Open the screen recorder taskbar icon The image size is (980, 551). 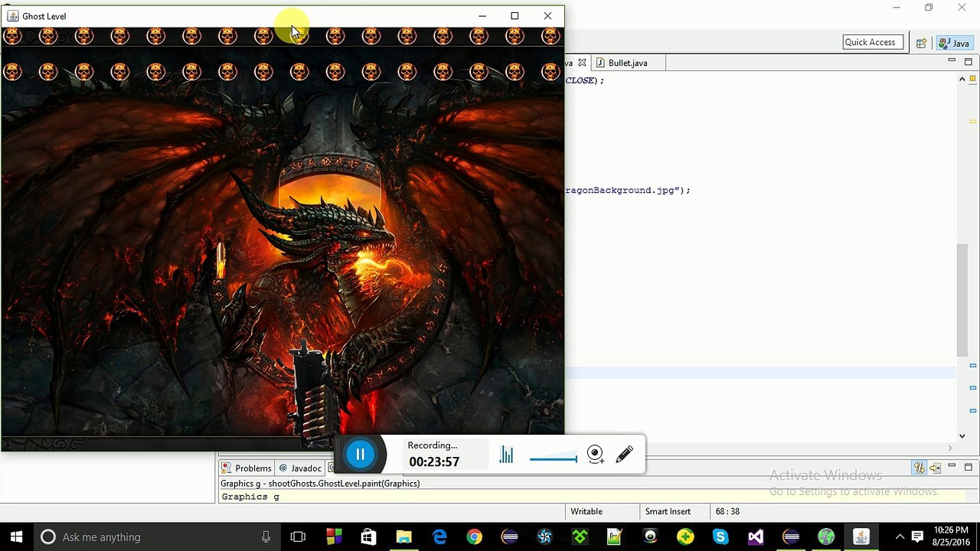[650, 537]
